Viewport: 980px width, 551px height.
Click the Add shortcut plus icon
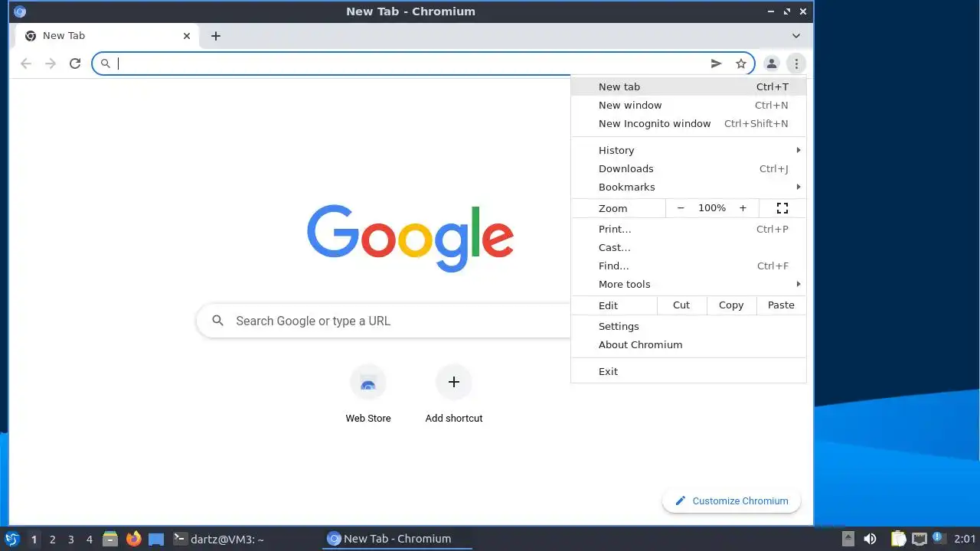tap(454, 382)
